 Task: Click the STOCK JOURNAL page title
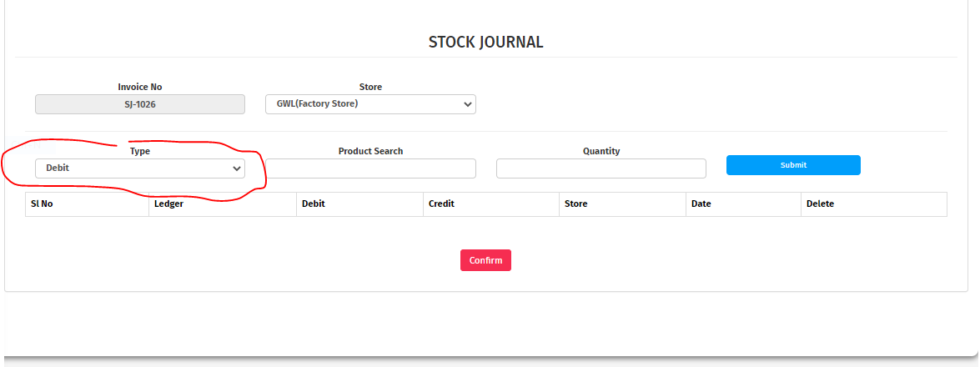pos(485,42)
